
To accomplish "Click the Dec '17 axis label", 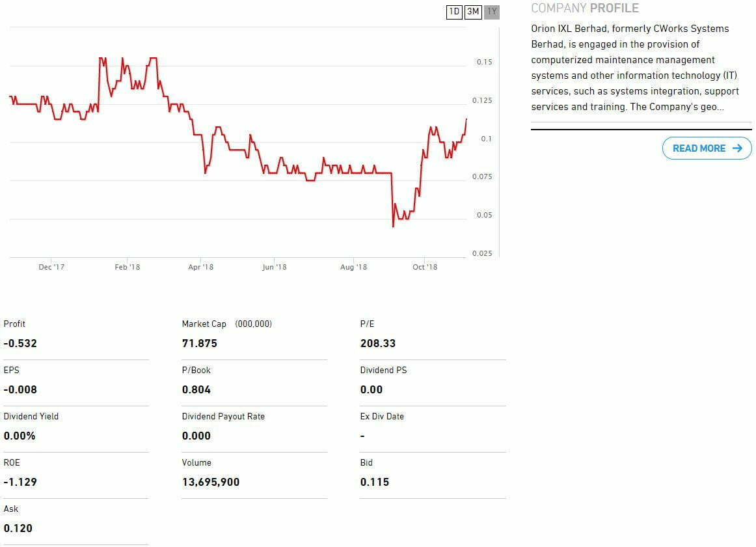I will [51, 267].
